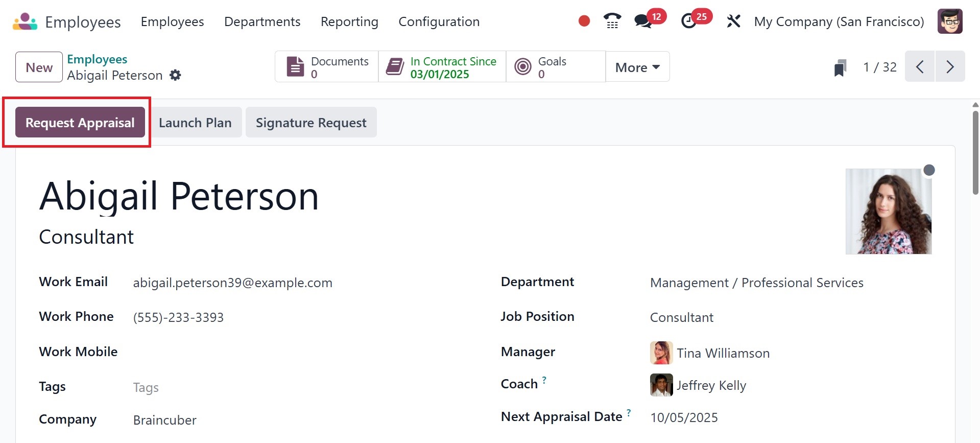Open the Reporting menu
Screen dimensions: 980x443
349,21
